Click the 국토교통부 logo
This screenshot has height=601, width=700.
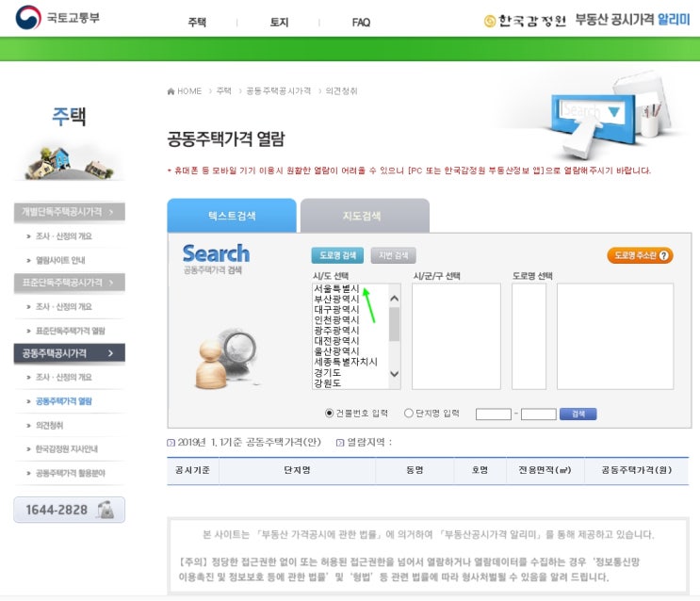pos(57,18)
